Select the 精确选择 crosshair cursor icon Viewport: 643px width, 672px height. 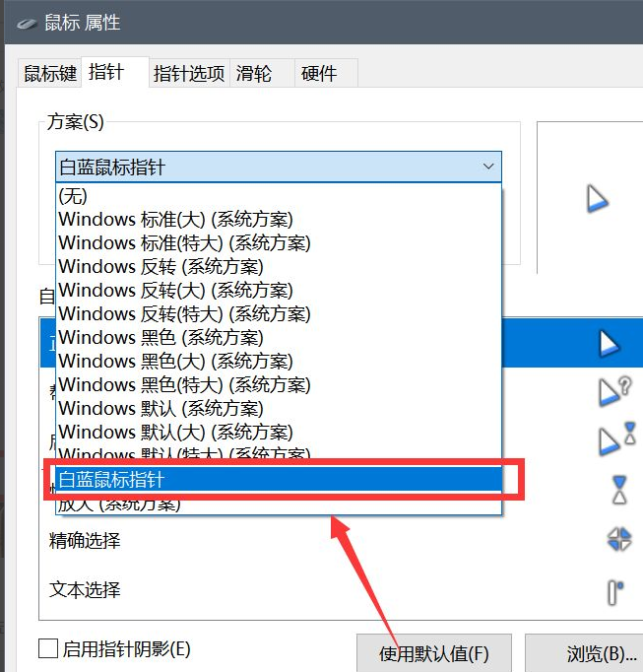coord(618,539)
